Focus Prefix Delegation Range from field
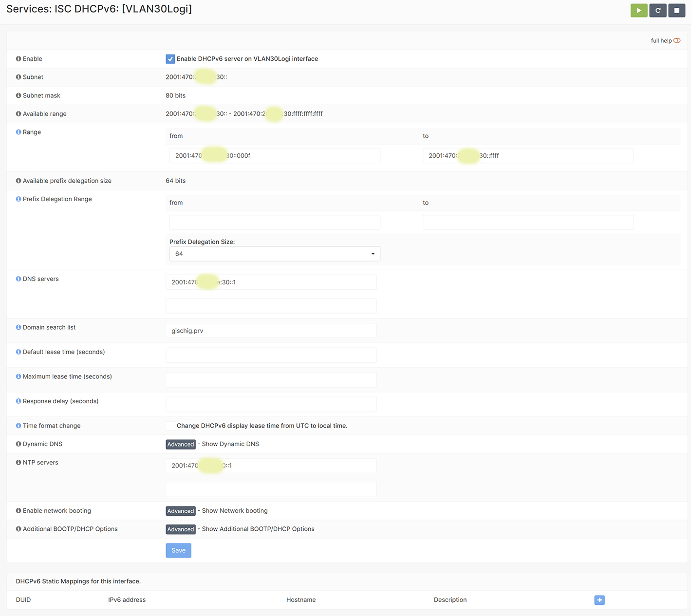Image resolution: width=691 pixels, height=616 pixels. pyautogui.click(x=275, y=223)
